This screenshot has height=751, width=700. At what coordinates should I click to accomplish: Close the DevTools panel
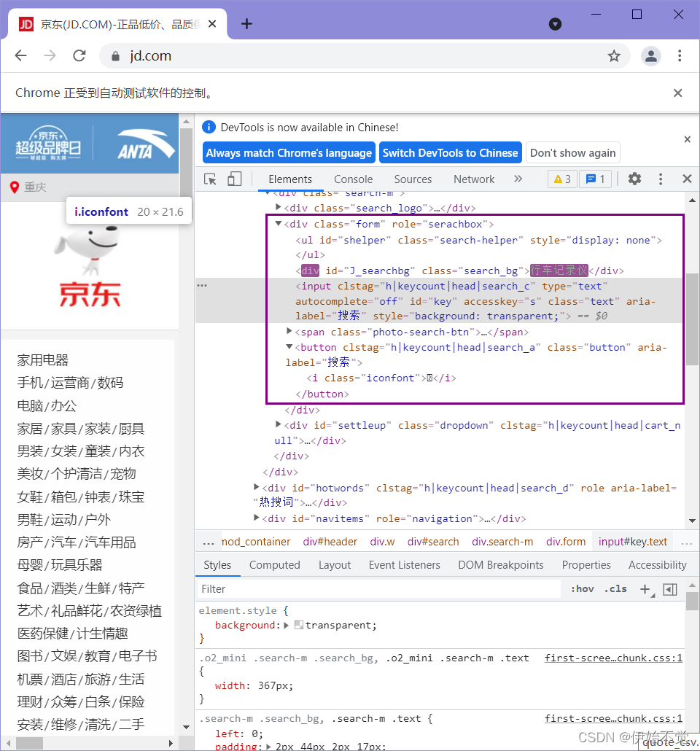click(687, 179)
